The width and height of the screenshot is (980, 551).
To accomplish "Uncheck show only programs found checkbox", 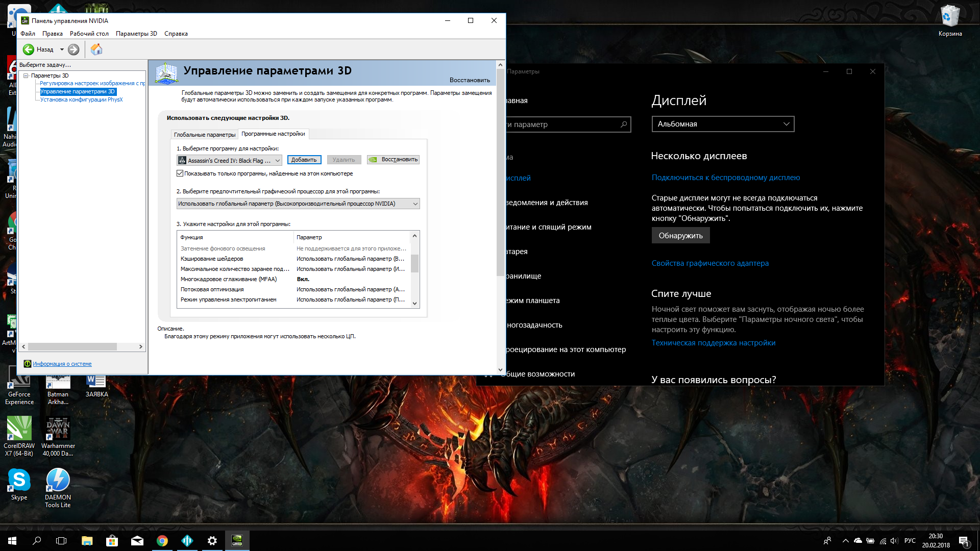I will point(180,173).
